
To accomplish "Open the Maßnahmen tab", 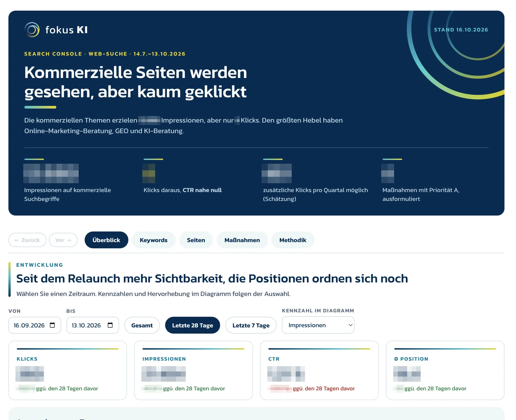I will coord(242,240).
